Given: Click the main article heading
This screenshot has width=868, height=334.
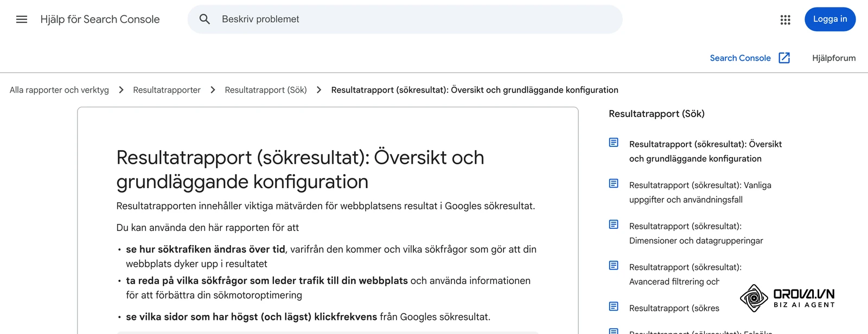Looking at the screenshot, I should 300,169.
